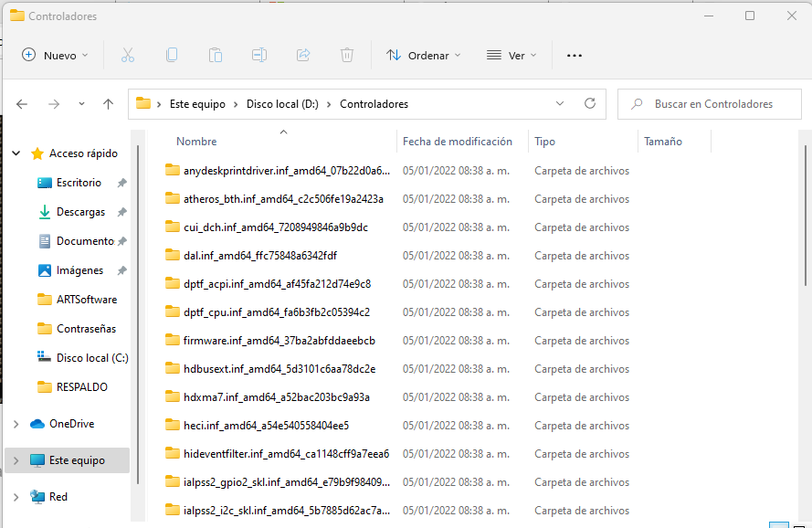Refresh the Controladores folder view
The image size is (812, 528).
(590, 104)
